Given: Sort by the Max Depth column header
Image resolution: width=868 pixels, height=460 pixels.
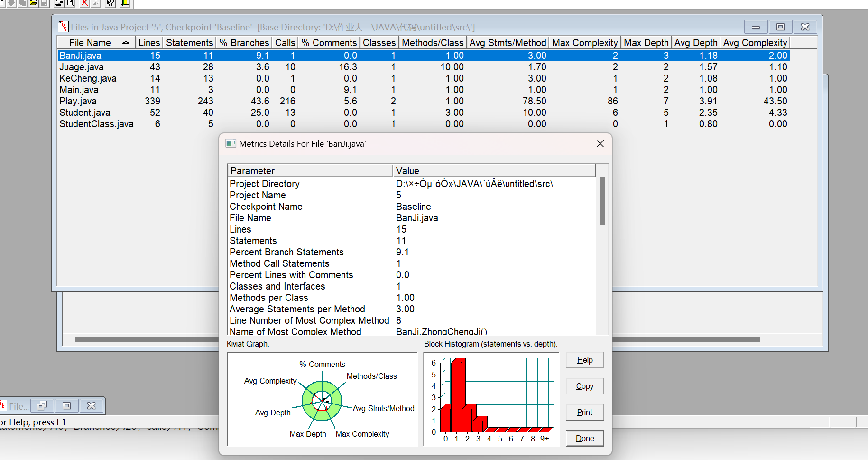Looking at the screenshot, I should (x=646, y=43).
